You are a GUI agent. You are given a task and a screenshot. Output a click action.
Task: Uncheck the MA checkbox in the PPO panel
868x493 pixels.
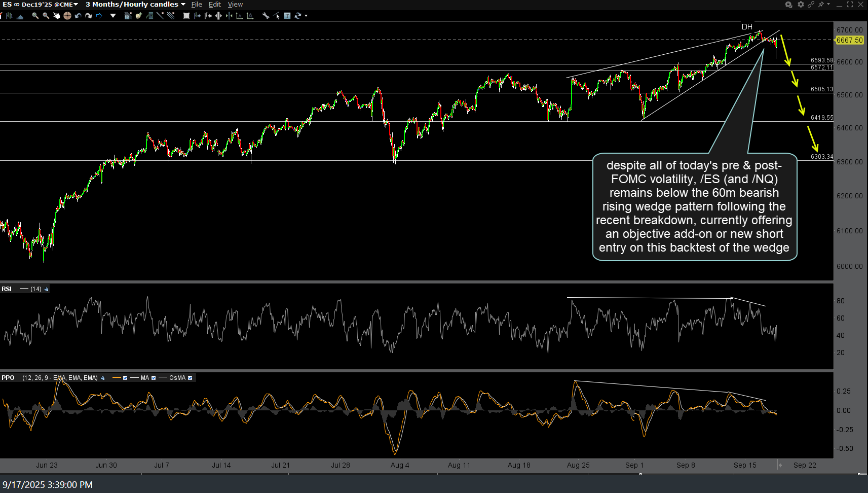(x=154, y=378)
